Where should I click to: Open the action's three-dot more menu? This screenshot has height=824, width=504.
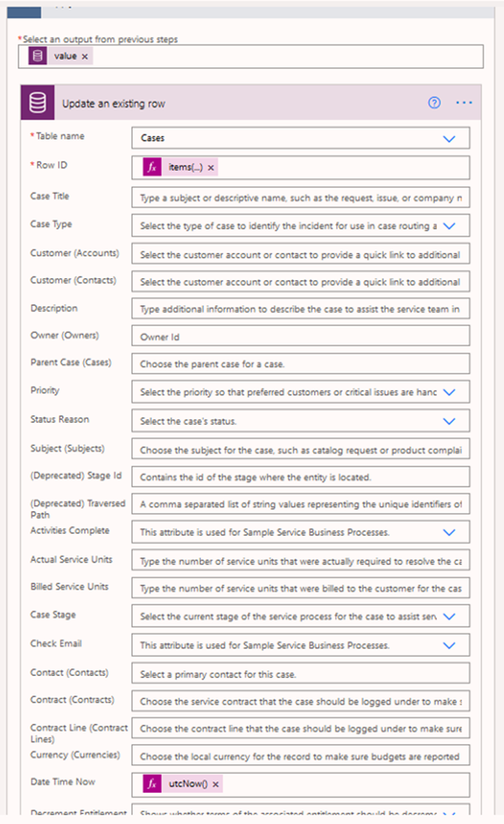(465, 103)
